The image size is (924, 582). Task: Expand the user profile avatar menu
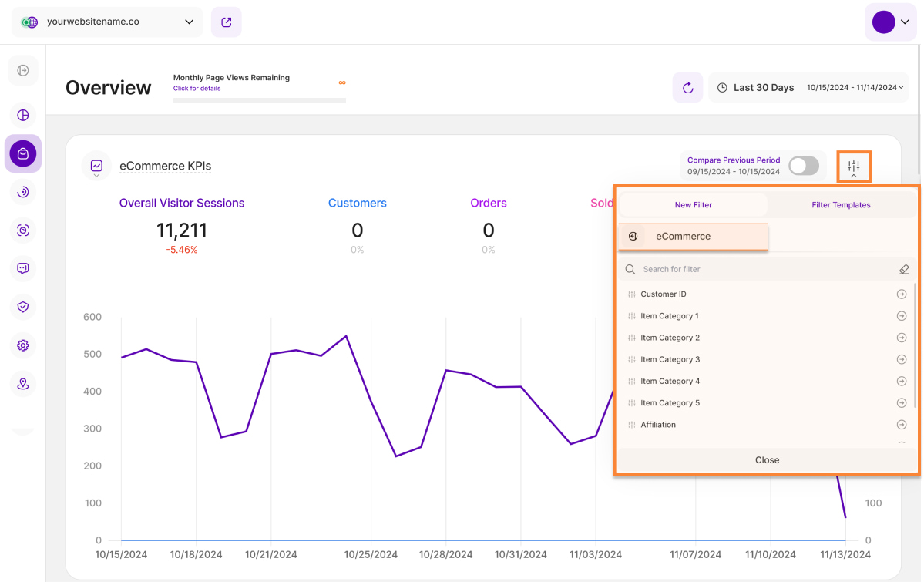pyautogui.click(x=891, y=22)
